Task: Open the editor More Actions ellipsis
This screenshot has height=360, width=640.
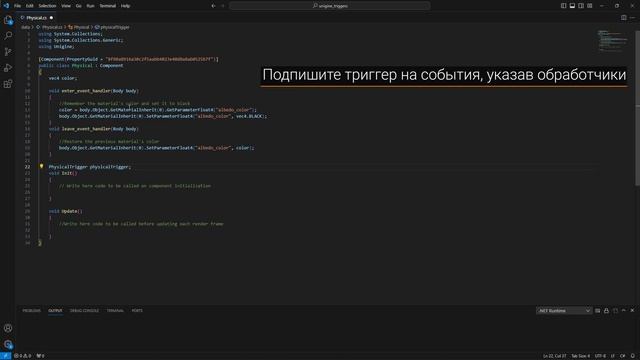Action: (x=632, y=18)
